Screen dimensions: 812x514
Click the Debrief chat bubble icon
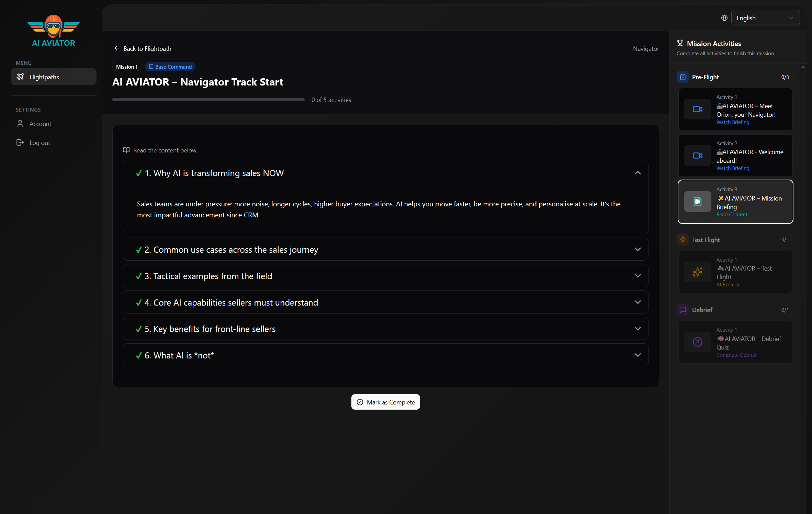(683, 310)
